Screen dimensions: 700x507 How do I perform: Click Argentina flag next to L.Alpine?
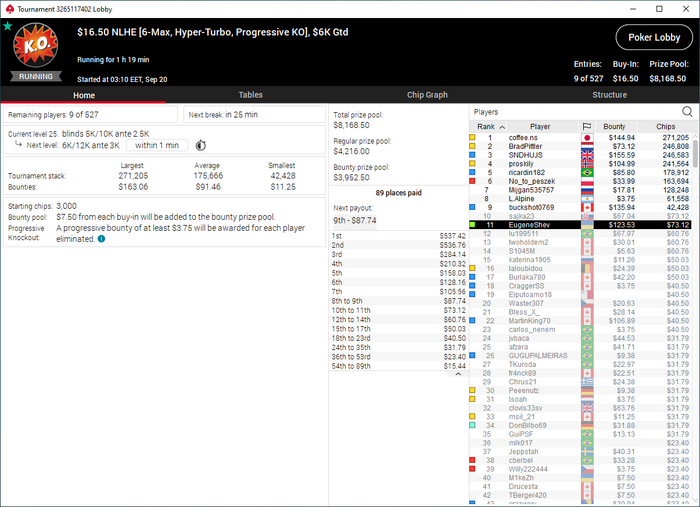(x=587, y=199)
